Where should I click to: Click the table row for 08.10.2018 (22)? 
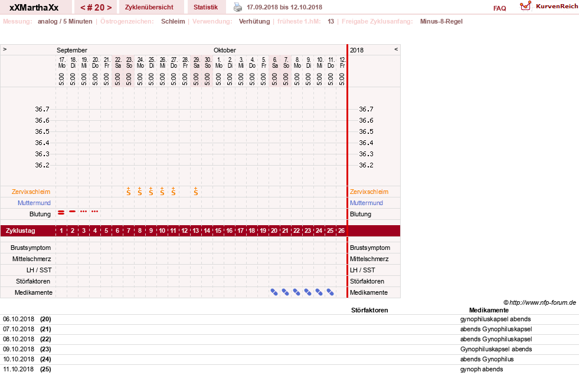pyautogui.click(x=289, y=340)
